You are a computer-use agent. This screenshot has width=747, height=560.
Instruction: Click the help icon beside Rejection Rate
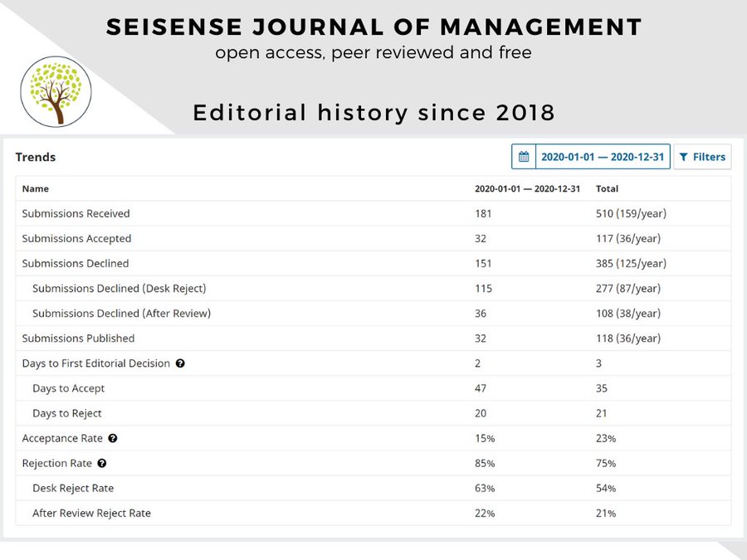(x=102, y=463)
